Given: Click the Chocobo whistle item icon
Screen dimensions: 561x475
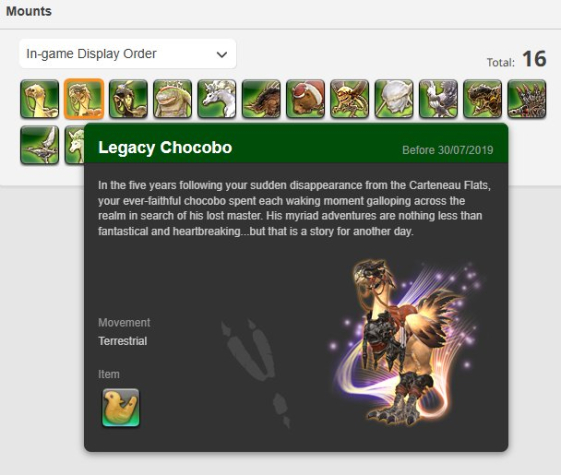Looking at the screenshot, I should tap(121, 408).
